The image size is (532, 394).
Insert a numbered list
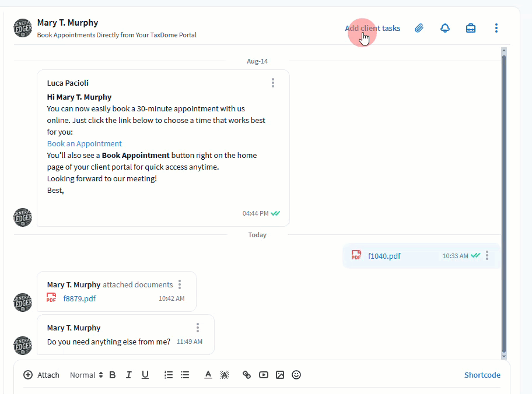click(x=169, y=375)
